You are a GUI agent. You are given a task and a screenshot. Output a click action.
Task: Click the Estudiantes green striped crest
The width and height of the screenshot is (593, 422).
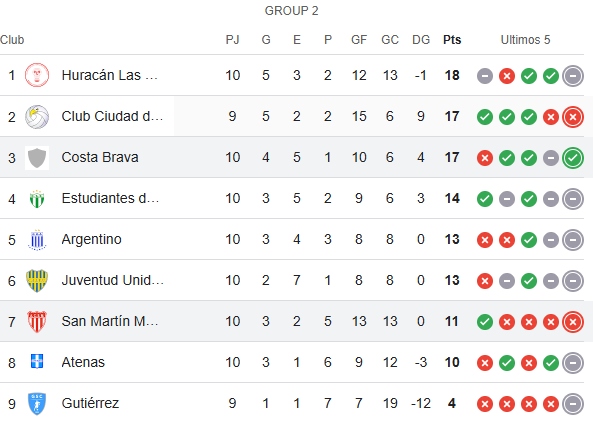[x=37, y=199]
